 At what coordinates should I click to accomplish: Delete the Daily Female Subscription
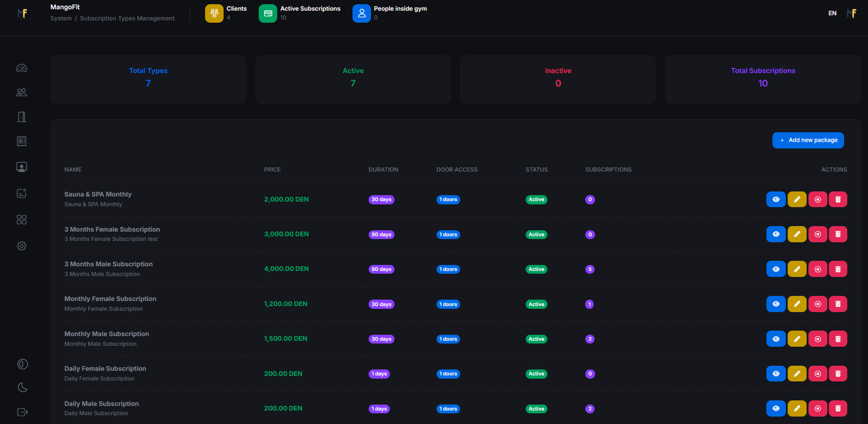(838, 374)
